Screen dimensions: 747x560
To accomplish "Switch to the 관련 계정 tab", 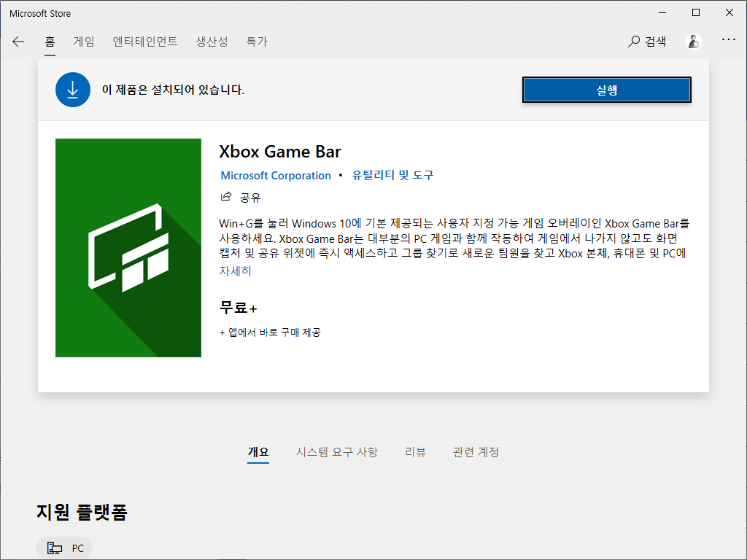I will (x=476, y=452).
